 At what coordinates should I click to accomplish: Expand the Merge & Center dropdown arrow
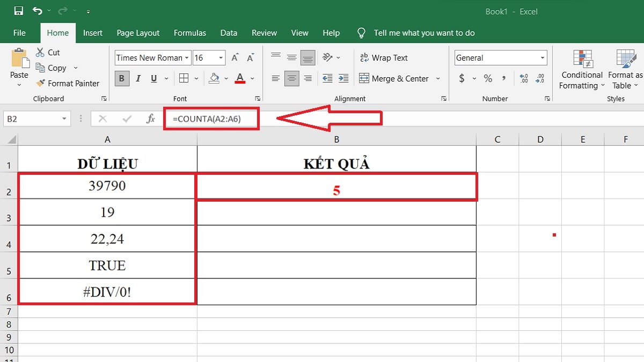coord(438,78)
